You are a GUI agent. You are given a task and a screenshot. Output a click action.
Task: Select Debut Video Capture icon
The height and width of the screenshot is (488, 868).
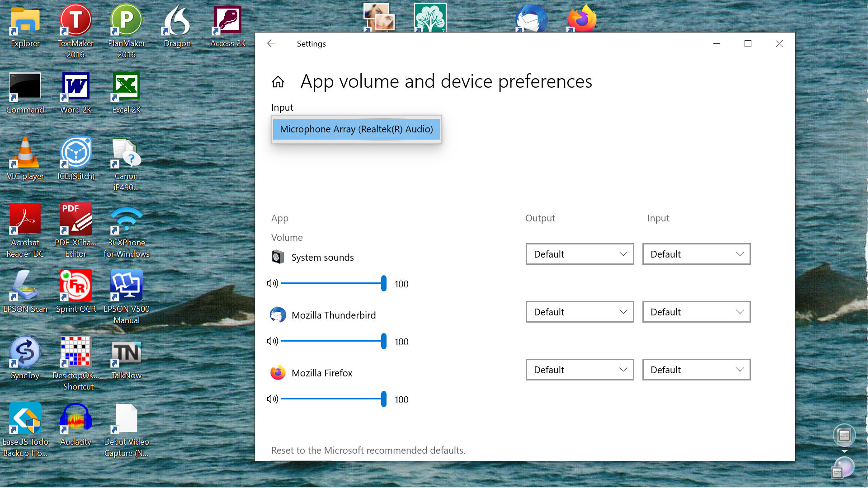(x=127, y=430)
